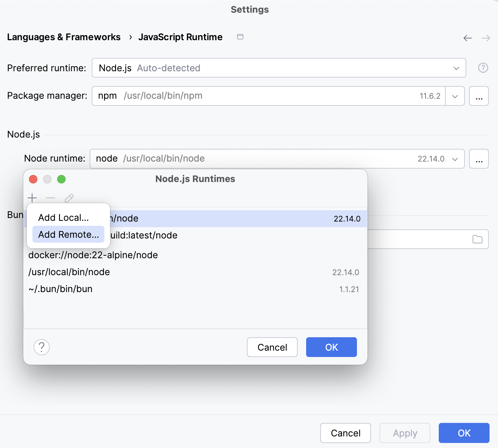Open Node runtime browse with the ellipsis button
Image resolution: width=498 pixels, height=448 pixels.
[x=479, y=159]
